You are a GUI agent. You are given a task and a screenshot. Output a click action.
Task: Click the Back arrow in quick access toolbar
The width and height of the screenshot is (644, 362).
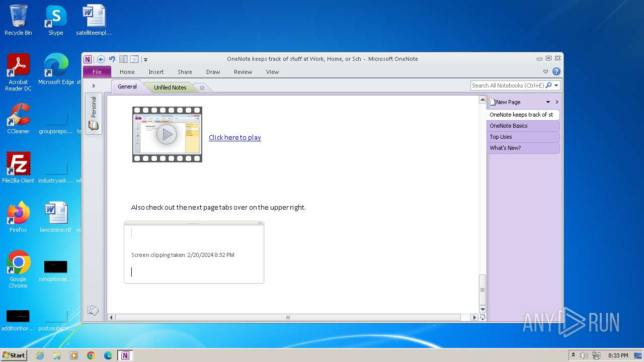[101, 59]
